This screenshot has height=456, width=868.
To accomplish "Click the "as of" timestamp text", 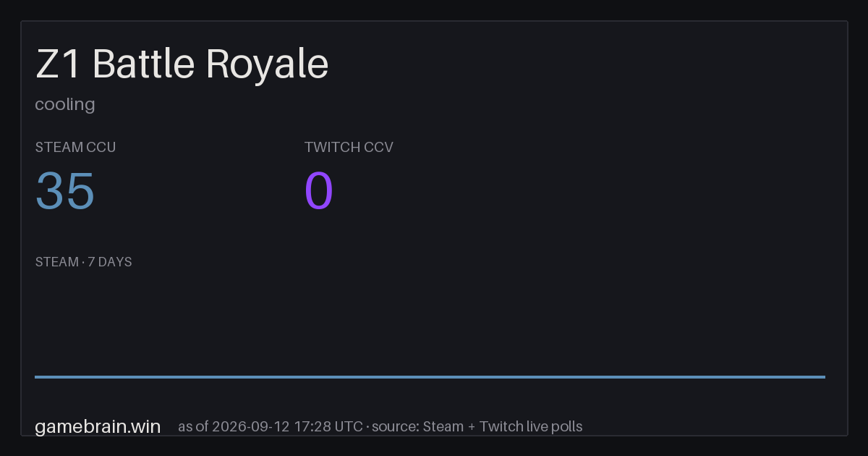I will click(271, 426).
